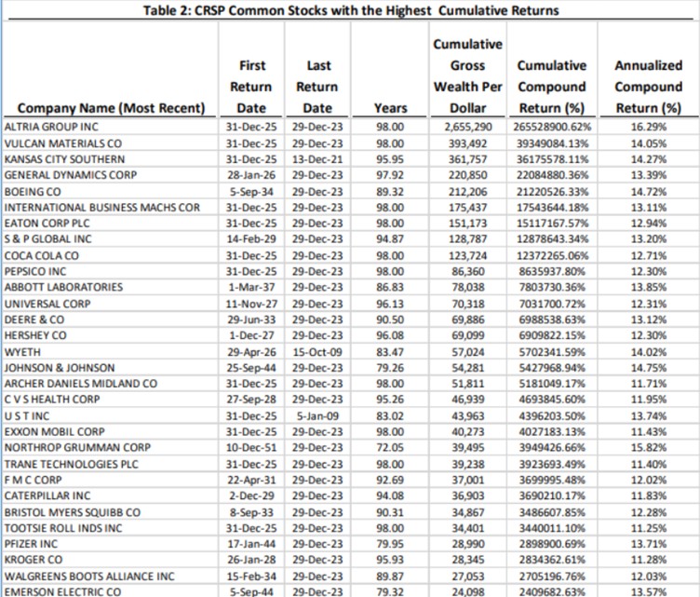Viewport: 700px width, 597px height.
Task: Select Johnson & Johnson annualized return 14.75%
Action: click(x=649, y=368)
